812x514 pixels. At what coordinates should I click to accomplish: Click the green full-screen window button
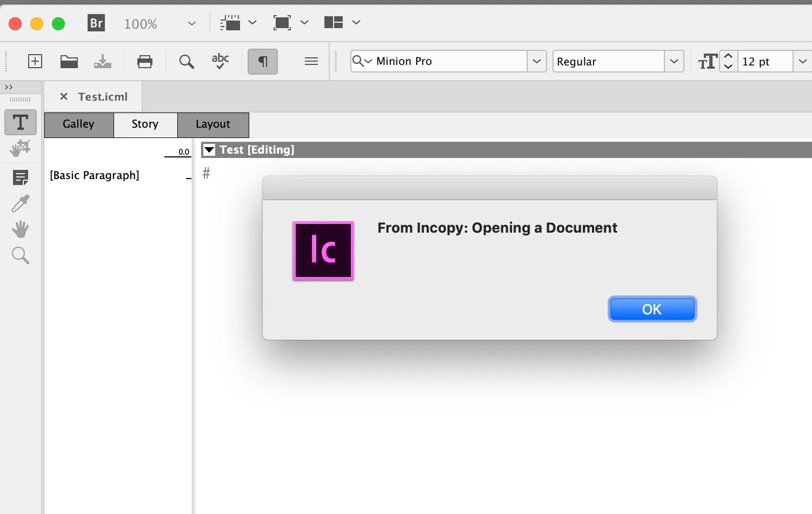tap(58, 23)
